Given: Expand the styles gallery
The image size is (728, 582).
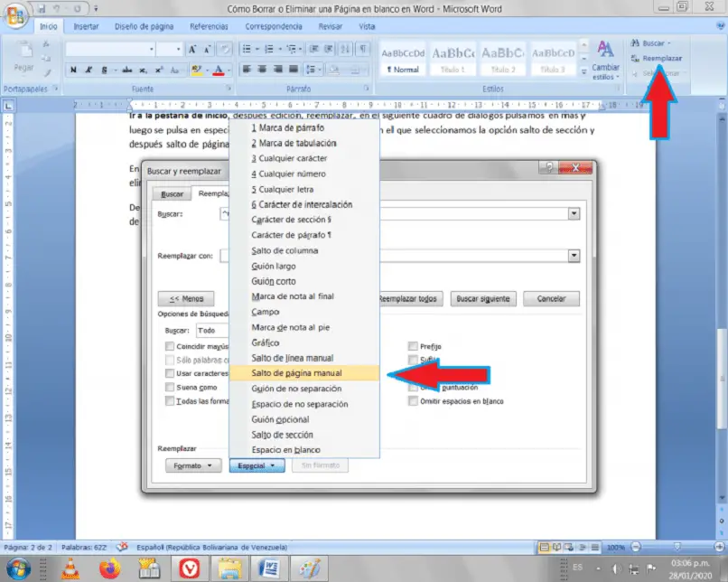Looking at the screenshot, I should point(583,71).
